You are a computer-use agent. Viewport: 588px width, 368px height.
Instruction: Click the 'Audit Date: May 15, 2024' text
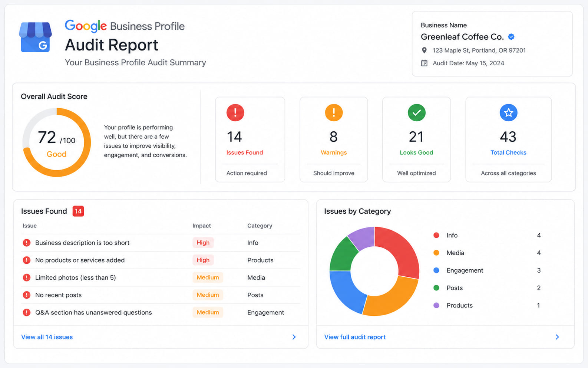click(x=468, y=63)
